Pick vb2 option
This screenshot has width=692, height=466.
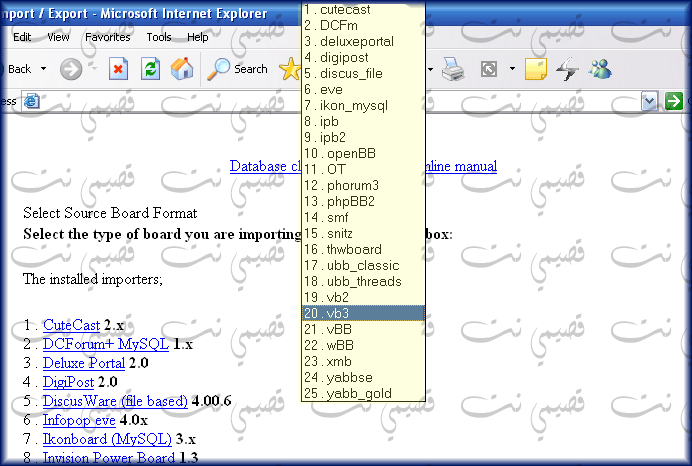pyautogui.click(x=363, y=297)
